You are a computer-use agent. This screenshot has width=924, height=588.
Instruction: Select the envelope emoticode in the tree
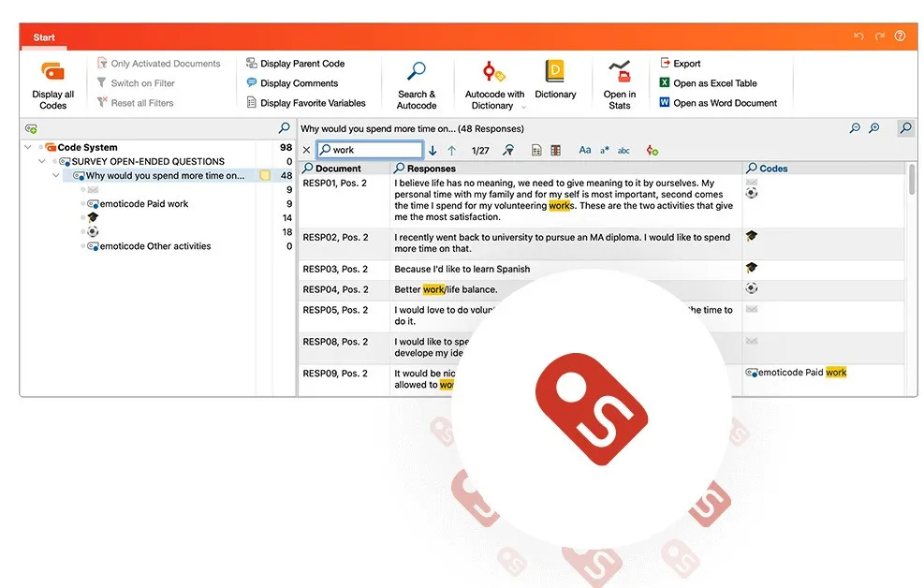[x=93, y=190]
